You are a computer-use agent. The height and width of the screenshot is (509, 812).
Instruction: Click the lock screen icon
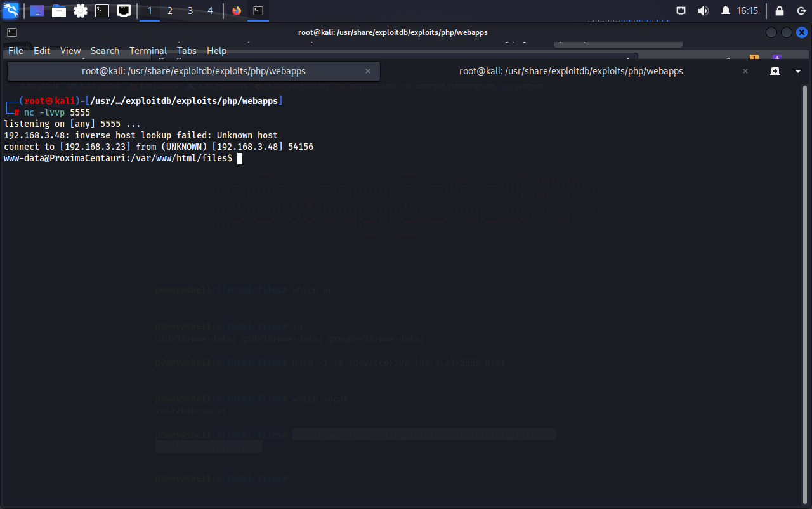pos(780,11)
